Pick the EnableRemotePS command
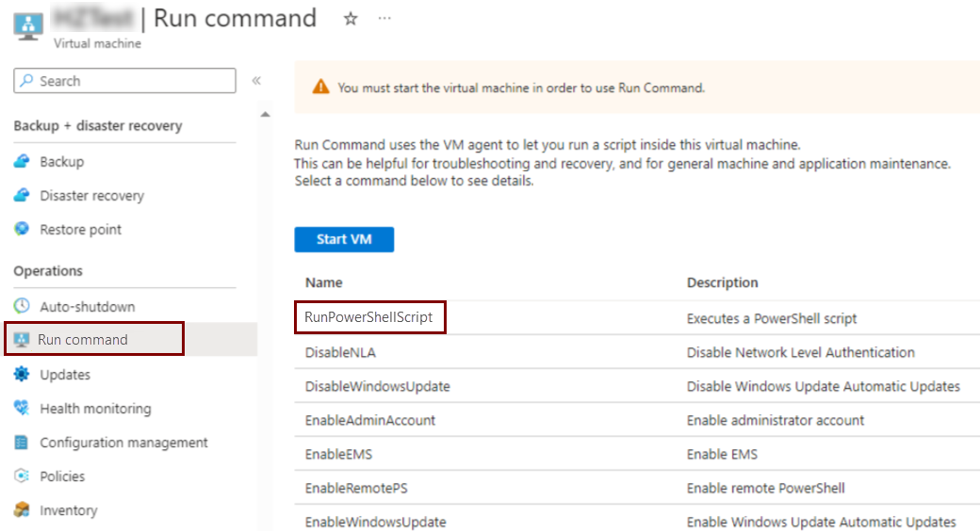 pyautogui.click(x=356, y=488)
